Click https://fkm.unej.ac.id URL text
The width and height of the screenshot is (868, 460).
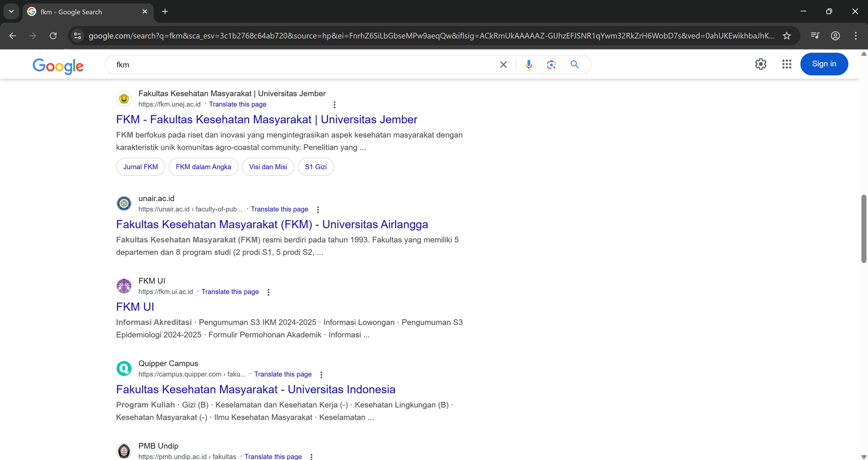[170, 104]
